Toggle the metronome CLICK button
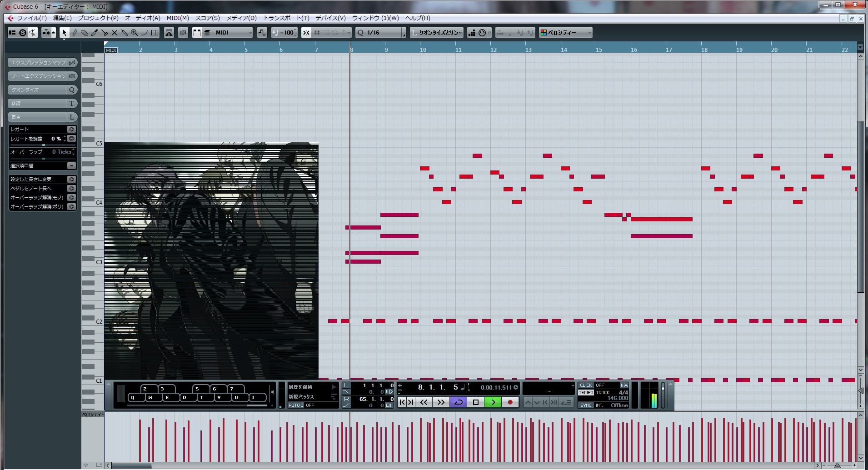The image size is (868, 470). [586, 385]
